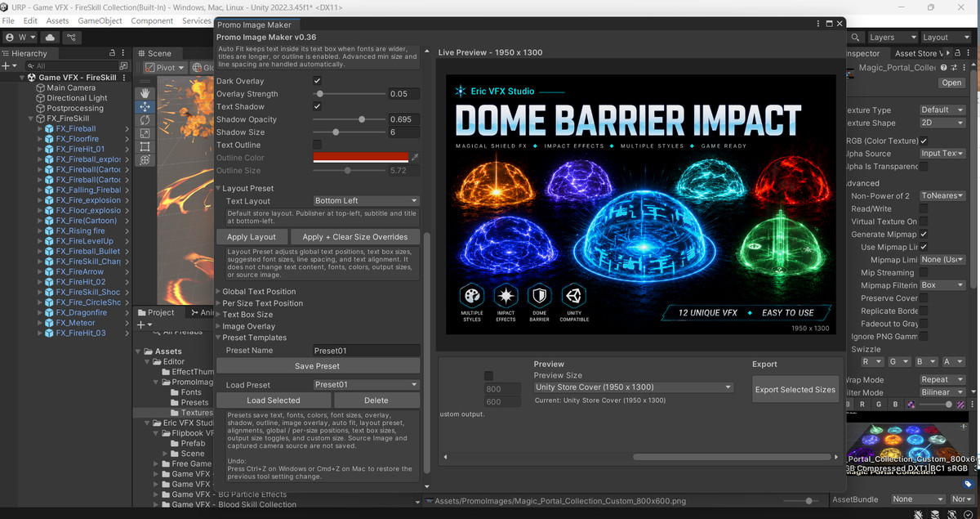This screenshot has width=980, height=519.
Task: Pick outline color with the eyedropper
Action: pos(414,157)
